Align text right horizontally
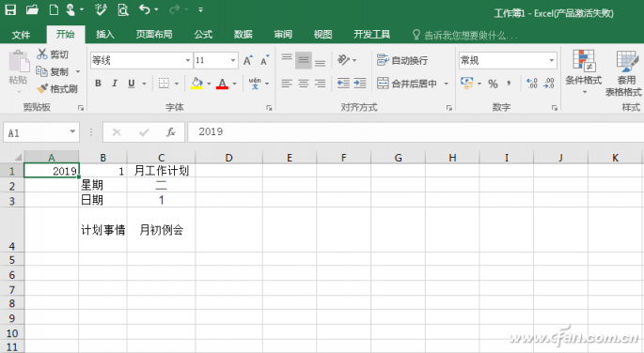644x353 pixels. [321, 84]
